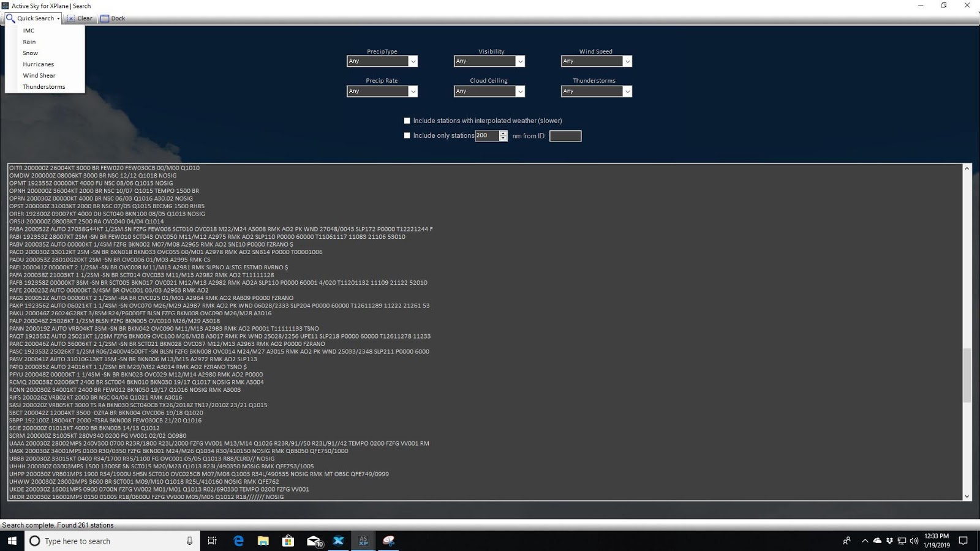Image resolution: width=980 pixels, height=551 pixels.
Task: Launch Microsoft Edge from taskbar
Action: coord(238,541)
